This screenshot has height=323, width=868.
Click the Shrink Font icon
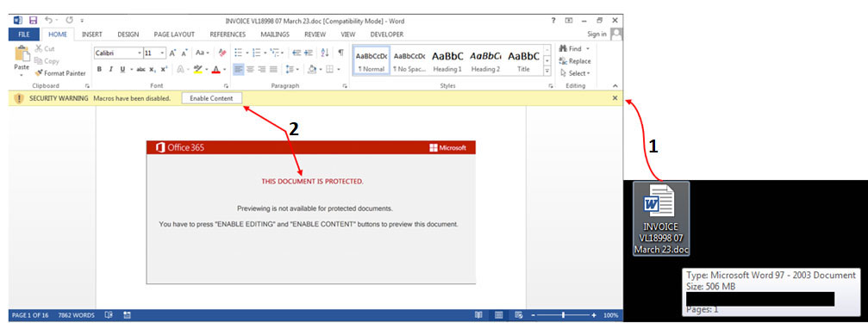[x=185, y=53]
